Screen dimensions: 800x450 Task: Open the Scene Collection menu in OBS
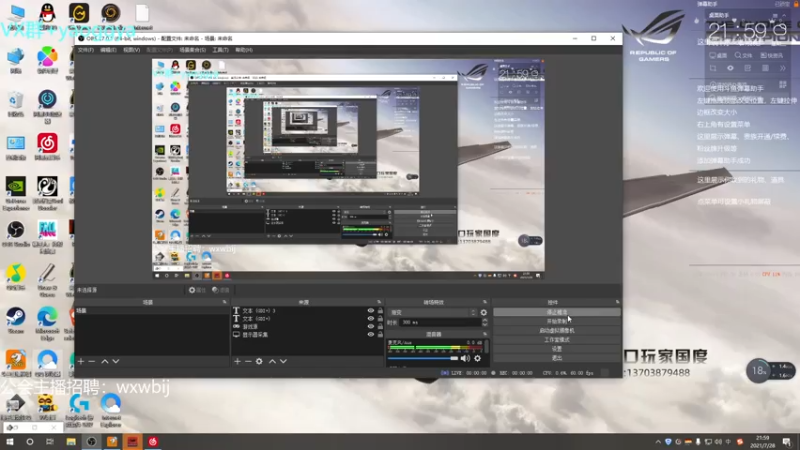(x=192, y=50)
